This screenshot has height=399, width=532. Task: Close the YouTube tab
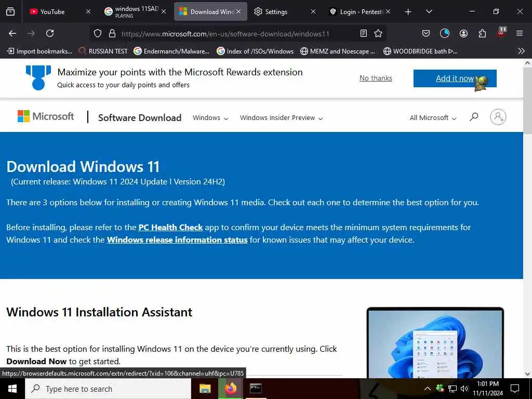pos(88,11)
